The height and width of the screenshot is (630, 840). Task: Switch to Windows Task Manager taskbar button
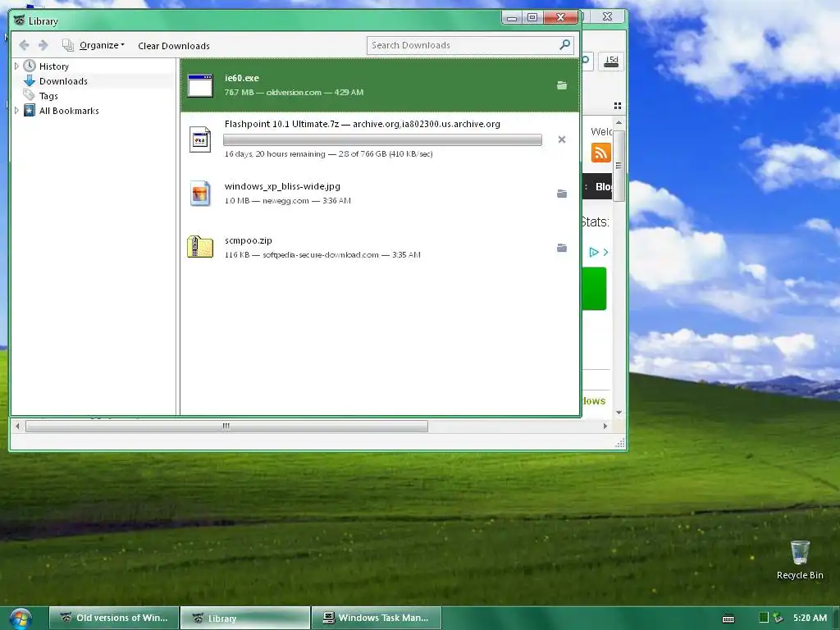coord(377,618)
